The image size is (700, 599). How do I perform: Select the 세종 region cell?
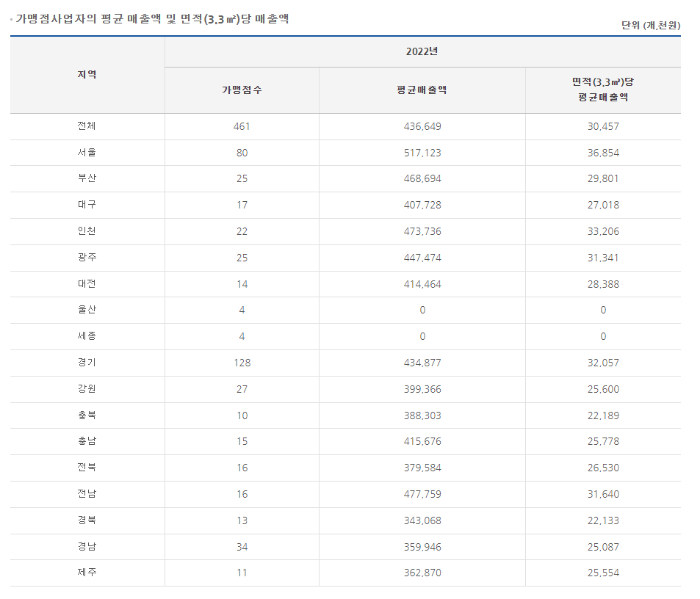(x=87, y=336)
